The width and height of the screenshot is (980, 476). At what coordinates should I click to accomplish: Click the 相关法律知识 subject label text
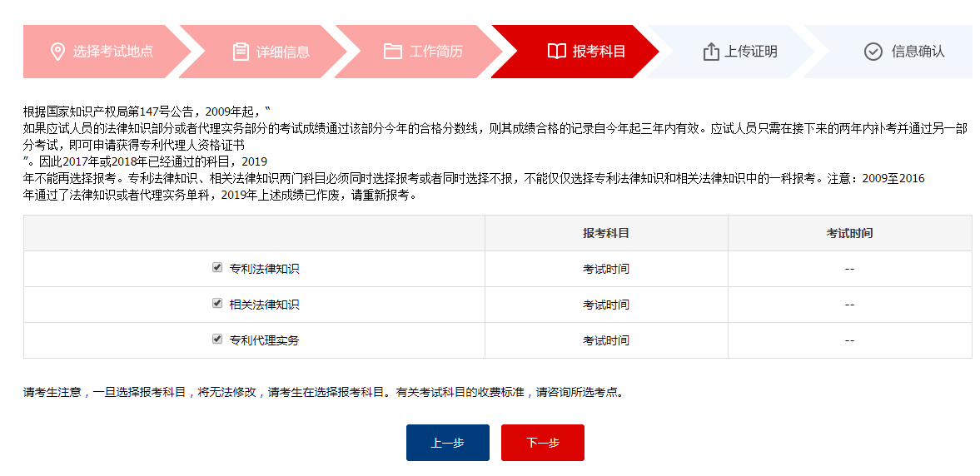(x=264, y=305)
